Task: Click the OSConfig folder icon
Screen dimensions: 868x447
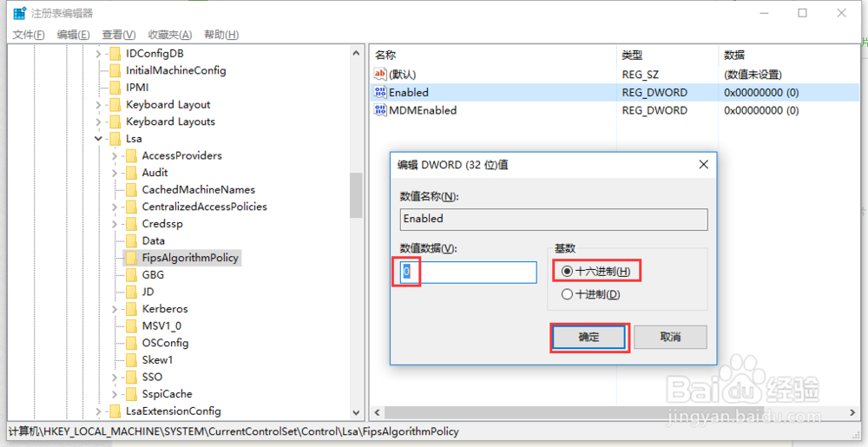Action: tap(131, 343)
